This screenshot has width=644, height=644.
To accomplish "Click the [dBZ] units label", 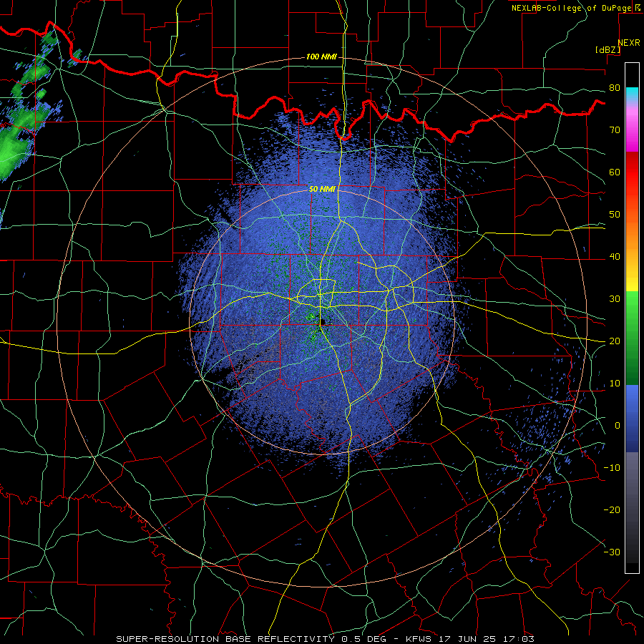I will pyautogui.click(x=608, y=49).
